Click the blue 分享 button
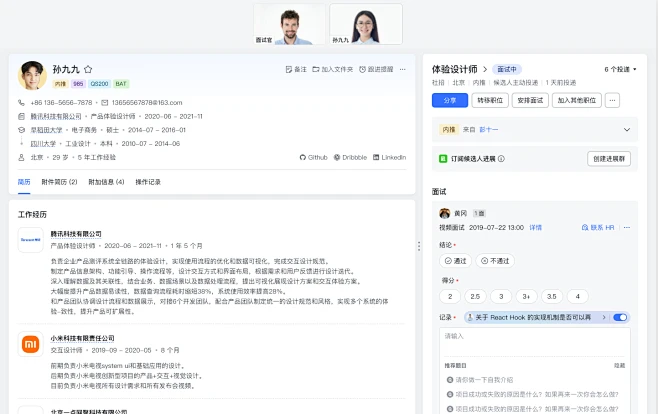 tap(449, 100)
